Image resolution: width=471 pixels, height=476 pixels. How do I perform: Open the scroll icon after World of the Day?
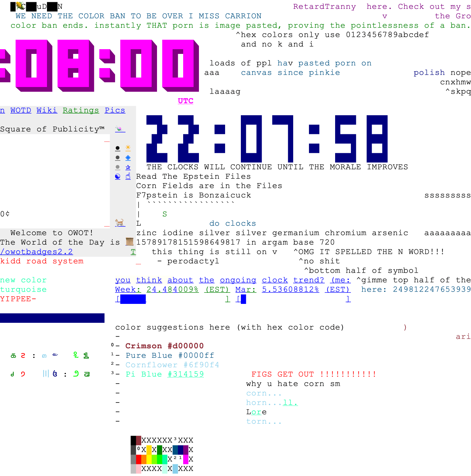point(130,242)
